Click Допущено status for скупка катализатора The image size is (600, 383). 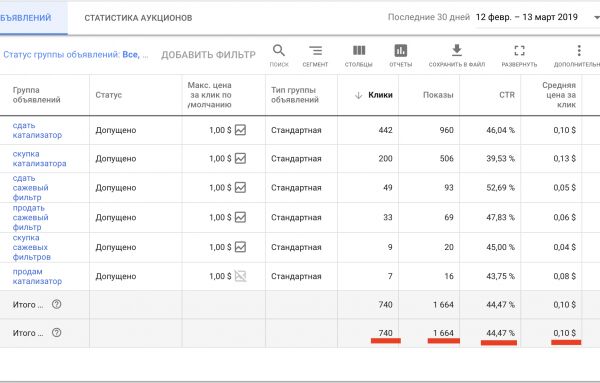click(116, 158)
